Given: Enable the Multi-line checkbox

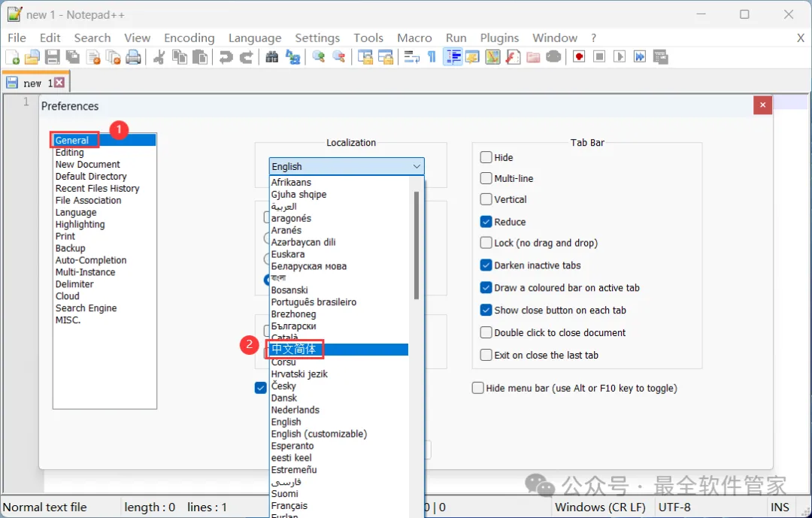Looking at the screenshot, I should click(486, 178).
